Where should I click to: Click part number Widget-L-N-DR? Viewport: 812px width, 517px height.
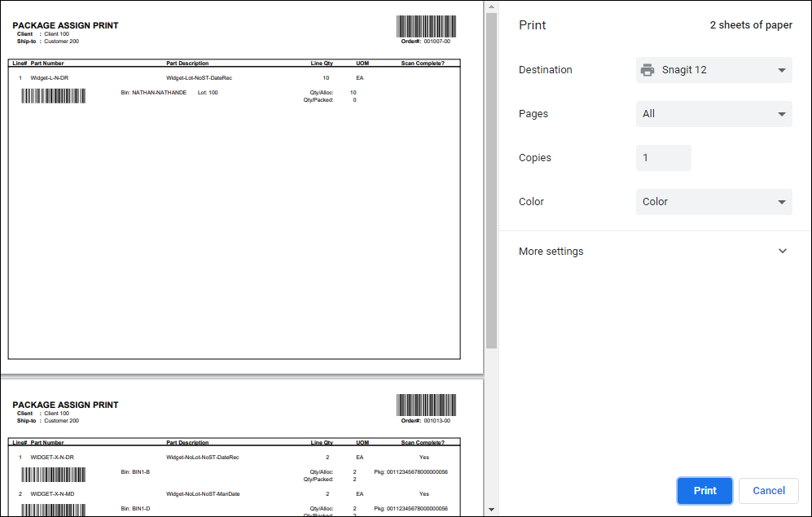pyautogui.click(x=49, y=78)
